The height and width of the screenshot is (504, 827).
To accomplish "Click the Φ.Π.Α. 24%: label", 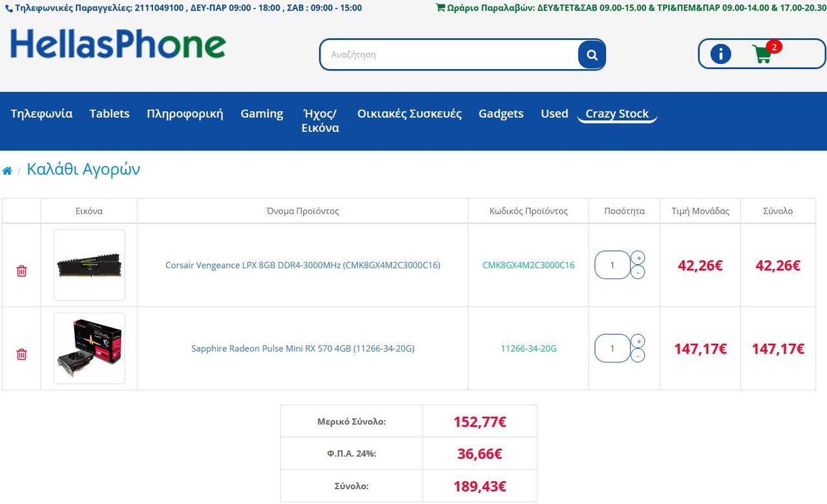I will pos(351,454).
